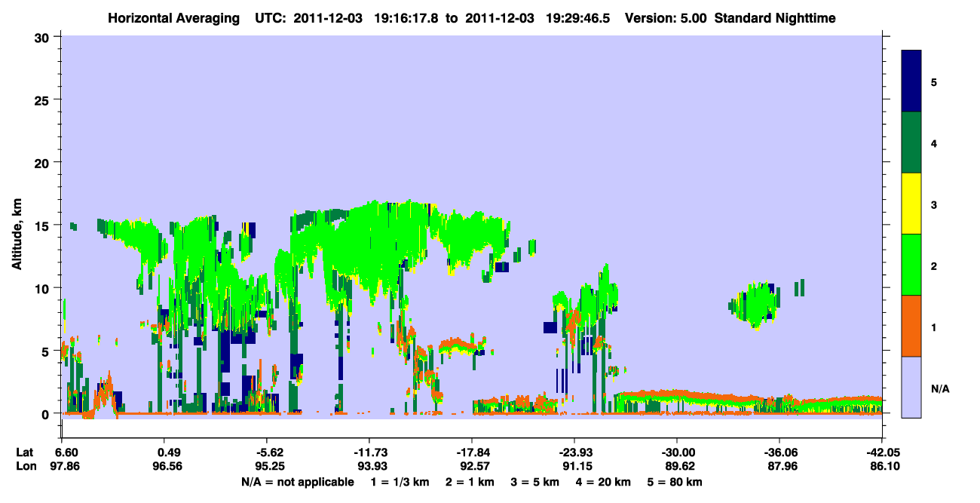Click the latitude value 0.49
This screenshot has height=503, width=980.
click(x=169, y=452)
